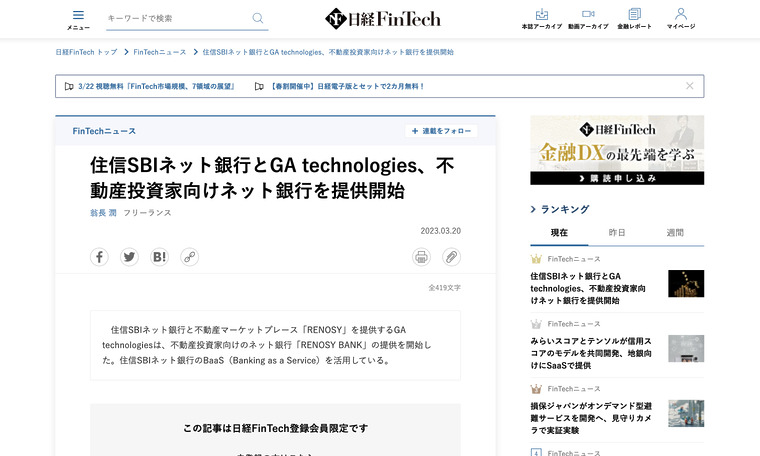Click the magnifier search icon
Image resolution: width=760 pixels, height=456 pixels.
click(258, 18)
